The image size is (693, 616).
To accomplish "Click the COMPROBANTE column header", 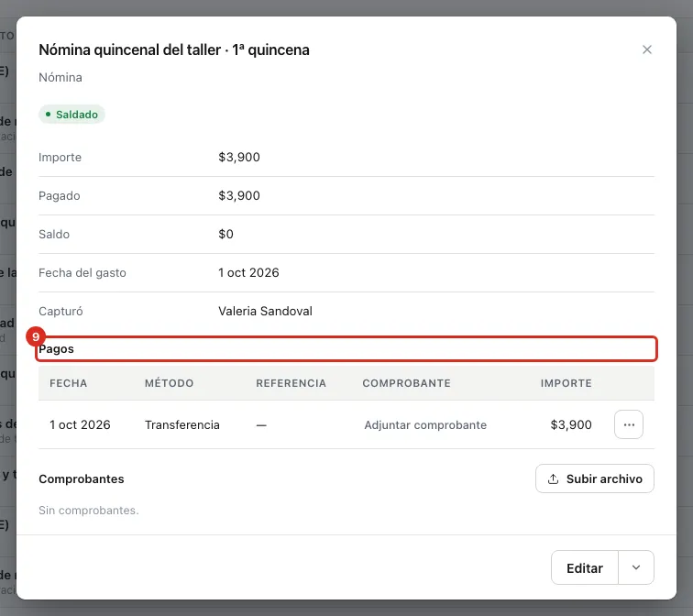I will tap(407, 383).
